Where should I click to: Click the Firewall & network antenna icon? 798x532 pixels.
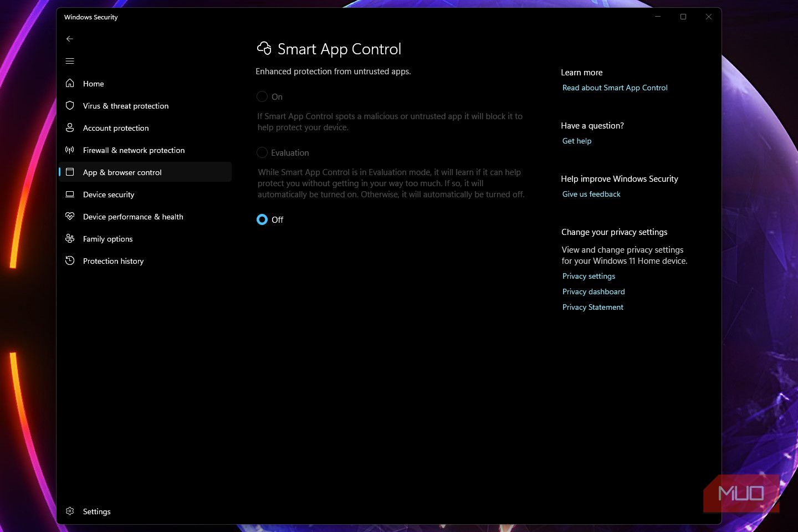[70, 150]
